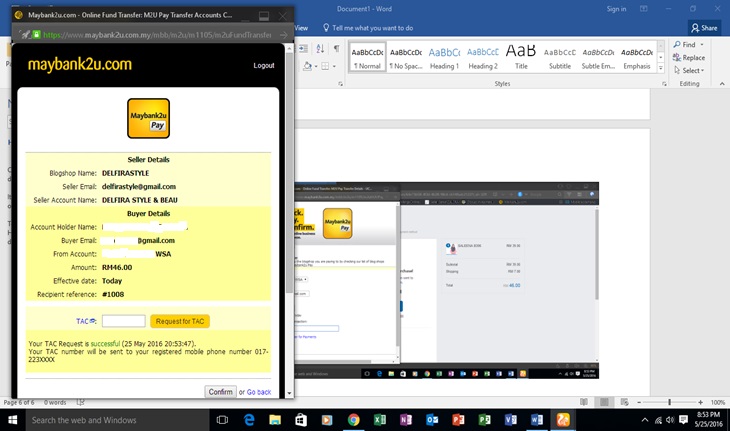Open zoom dialog via the 100% label

coord(717,402)
